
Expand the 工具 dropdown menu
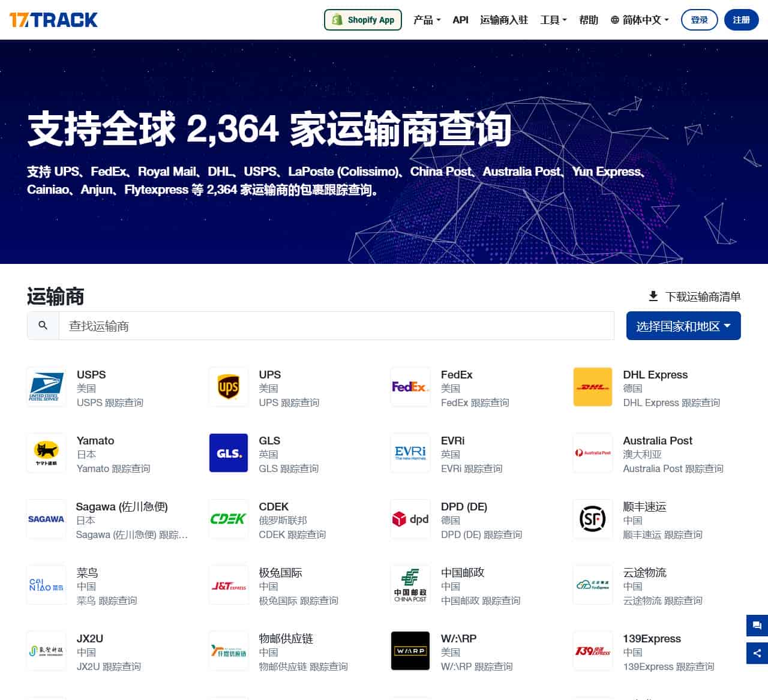tap(553, 20)
